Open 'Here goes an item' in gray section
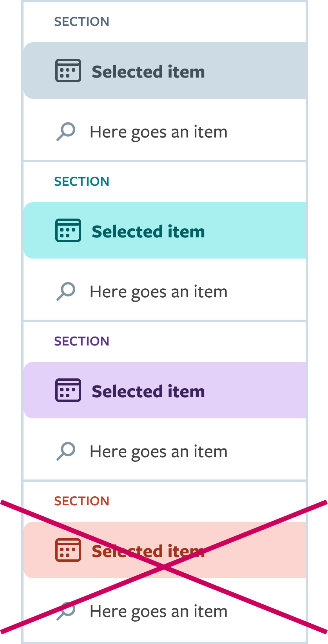Screen dimensions: 328x644 165,132
